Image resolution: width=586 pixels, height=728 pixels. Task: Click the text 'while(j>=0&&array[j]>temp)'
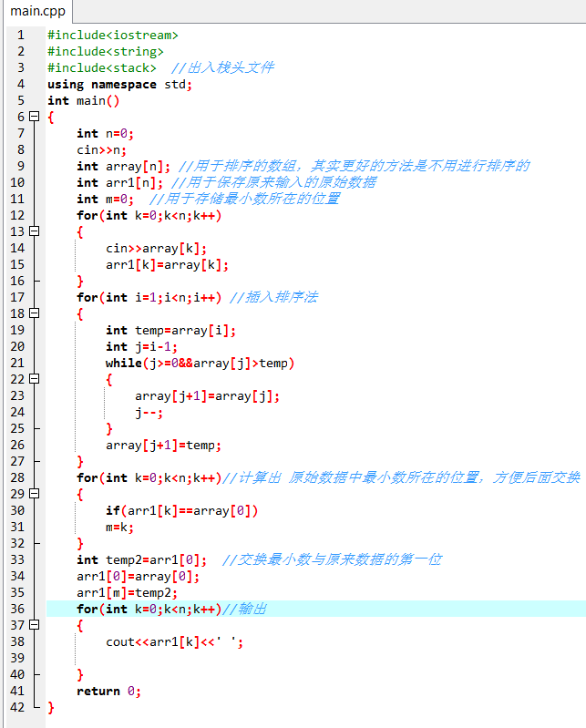tap(200, 363)
